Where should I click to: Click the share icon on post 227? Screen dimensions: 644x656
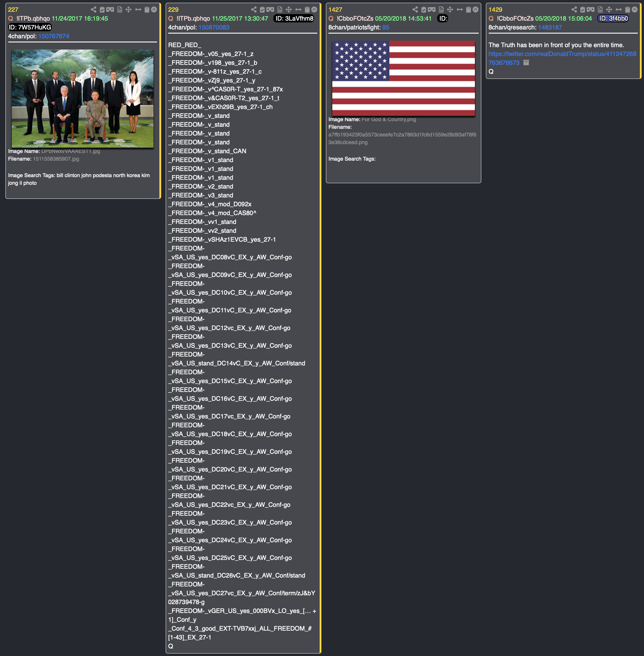(x=94, y=9)
